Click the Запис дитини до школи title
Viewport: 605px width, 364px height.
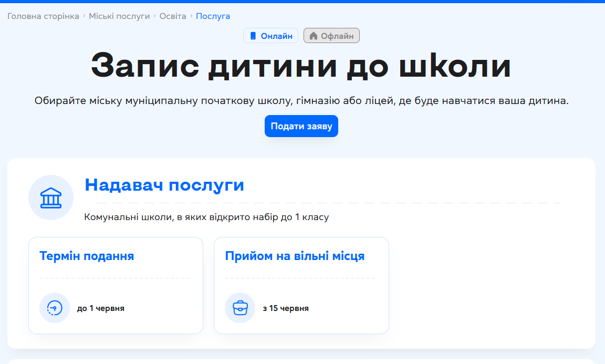(x=301, y=66)
